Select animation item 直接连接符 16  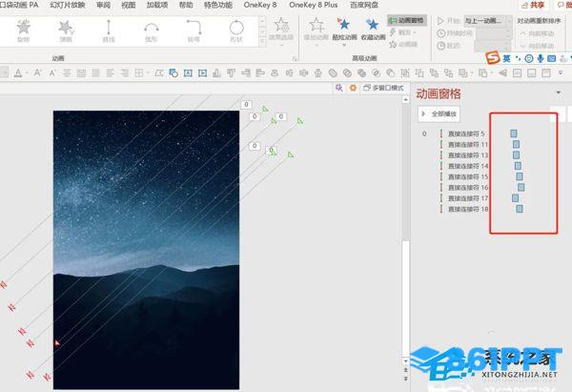468,187
